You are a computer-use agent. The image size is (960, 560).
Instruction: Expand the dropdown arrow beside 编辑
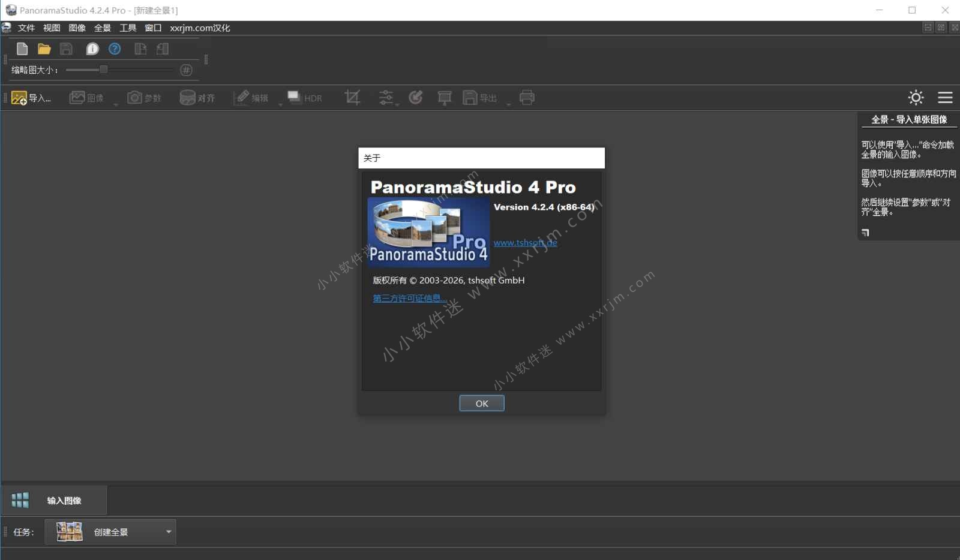pyautogui.click(x=280, y=104)
